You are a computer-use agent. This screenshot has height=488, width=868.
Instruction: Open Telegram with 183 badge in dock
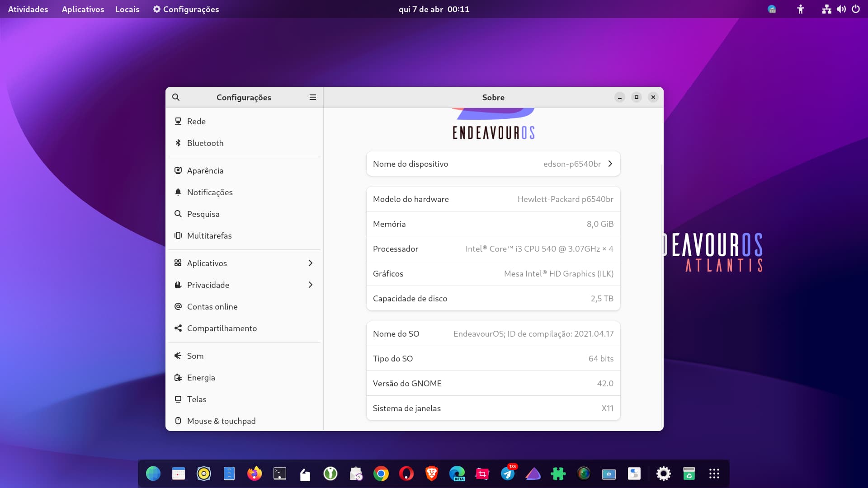(508, 474)
